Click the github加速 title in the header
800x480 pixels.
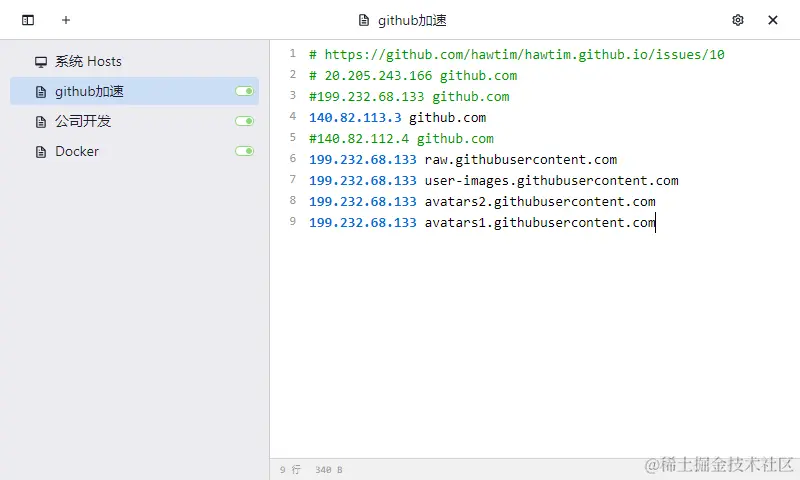click(x=412, y=20)
